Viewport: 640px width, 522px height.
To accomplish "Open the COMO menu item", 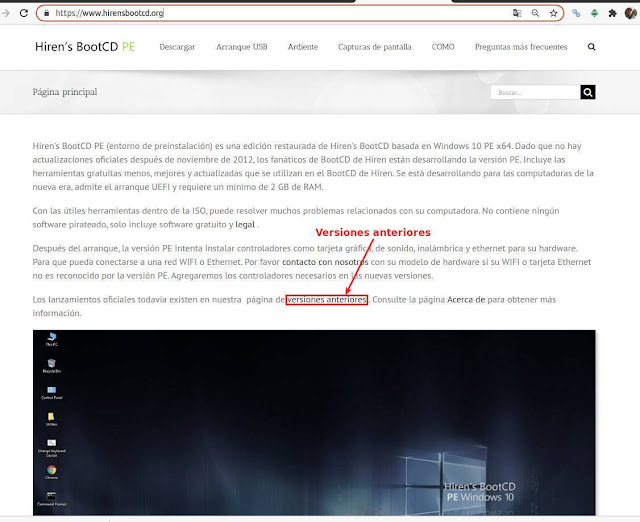I will coord(443,47).
